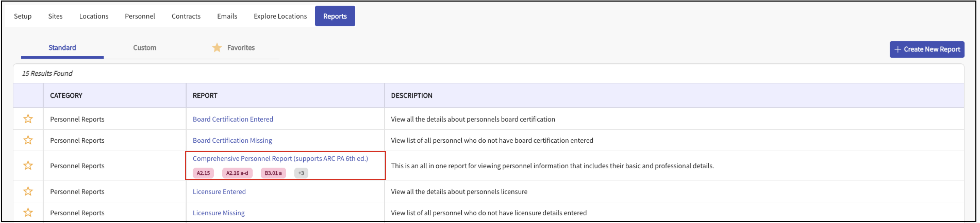Viewport: 980px width, 223px height.
Task: Open the Contracts navigation item
Action: point(186,16)
